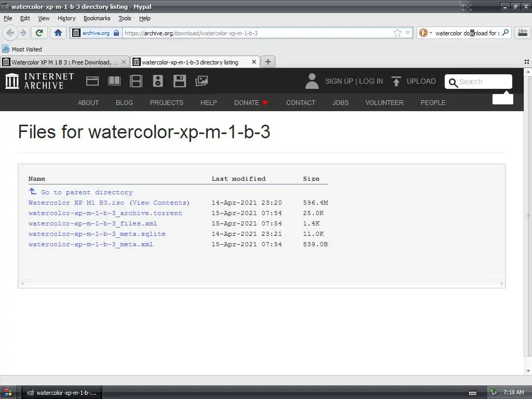Open the PROJECTS nav link
532x399 pixels.
[x=167, y=103]
